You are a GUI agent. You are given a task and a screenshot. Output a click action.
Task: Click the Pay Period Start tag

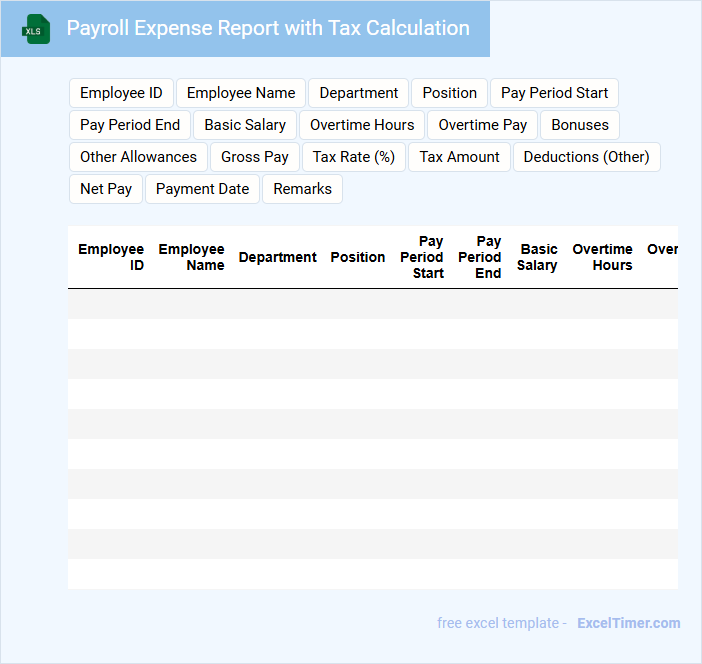(x=554, y=93)
